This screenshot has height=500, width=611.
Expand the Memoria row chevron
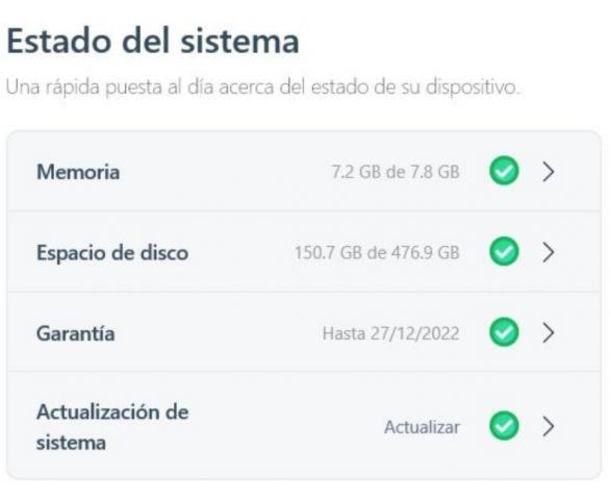tap(548, 172)
